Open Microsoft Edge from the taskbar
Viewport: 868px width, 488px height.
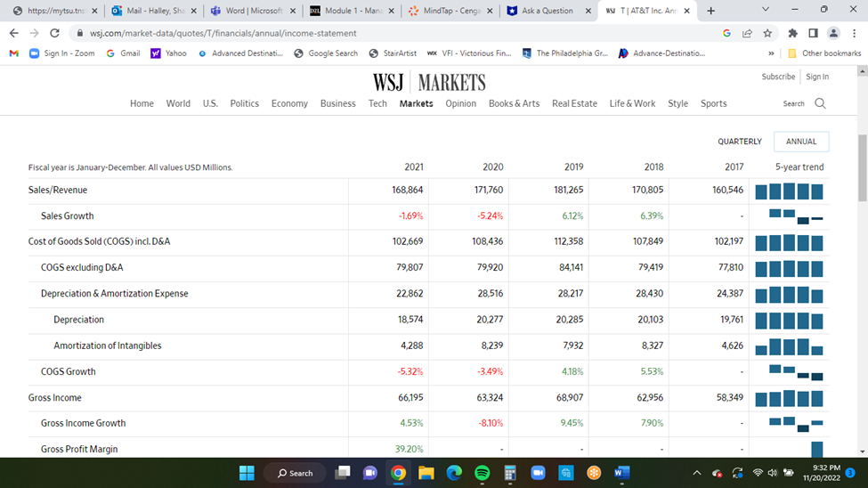coord(454,473)
